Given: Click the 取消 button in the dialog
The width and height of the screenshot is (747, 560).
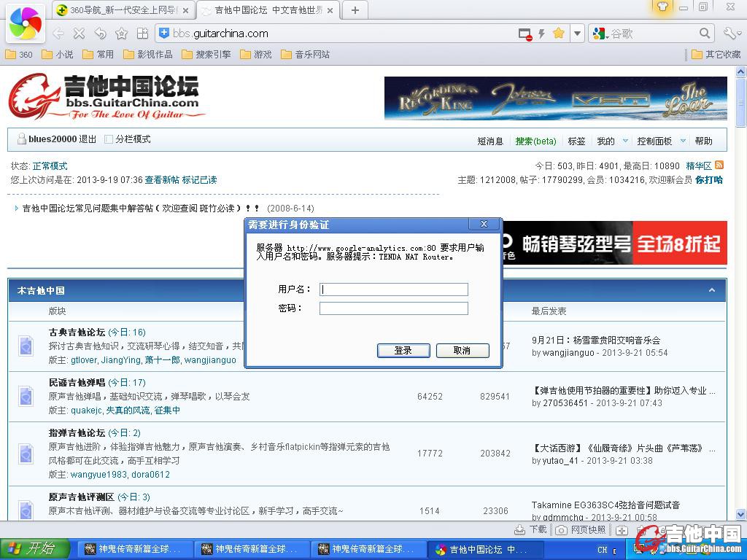Looking at the screenshot, I should point(462,351).
